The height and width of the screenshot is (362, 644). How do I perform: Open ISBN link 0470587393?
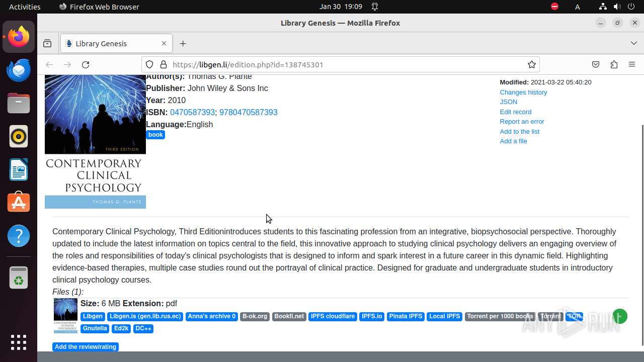pos(192,112)
